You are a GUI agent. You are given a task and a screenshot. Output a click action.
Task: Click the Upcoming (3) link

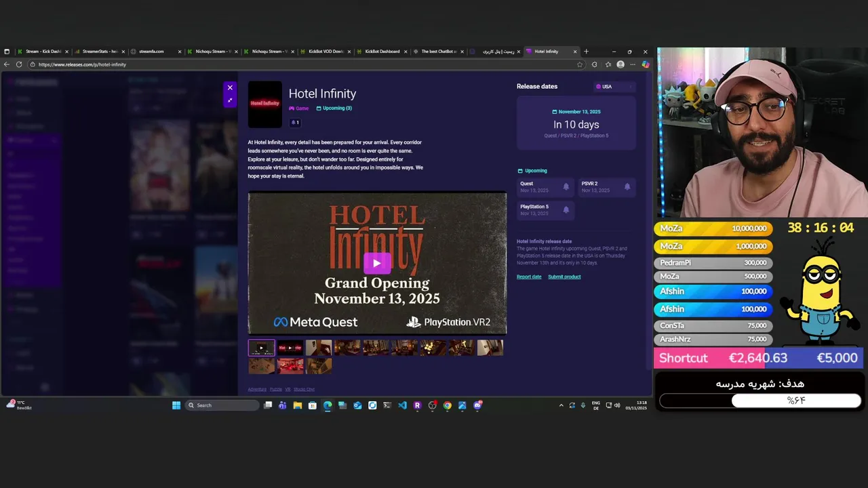pyautogui.click(x=334, y=108)
